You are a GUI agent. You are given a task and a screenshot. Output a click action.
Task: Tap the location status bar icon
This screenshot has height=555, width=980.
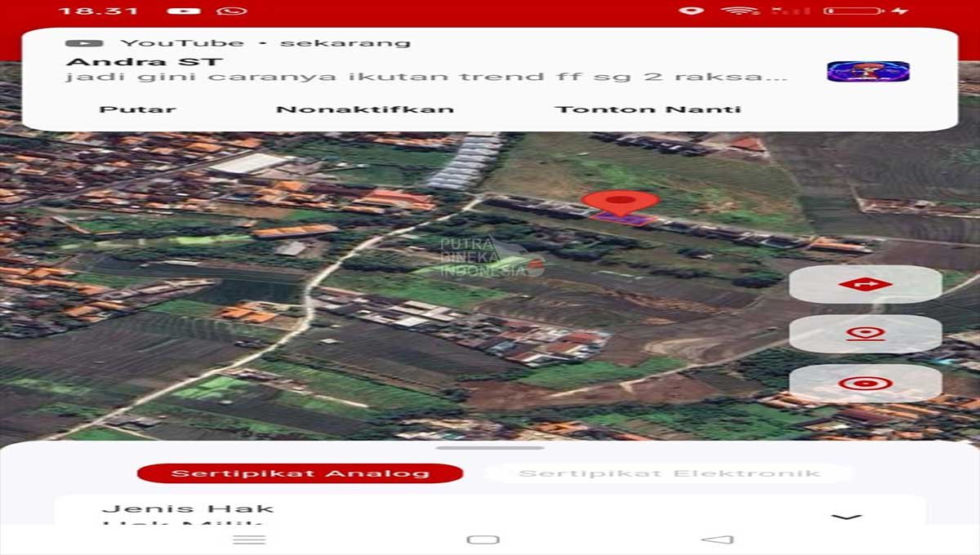coord(692,11)
